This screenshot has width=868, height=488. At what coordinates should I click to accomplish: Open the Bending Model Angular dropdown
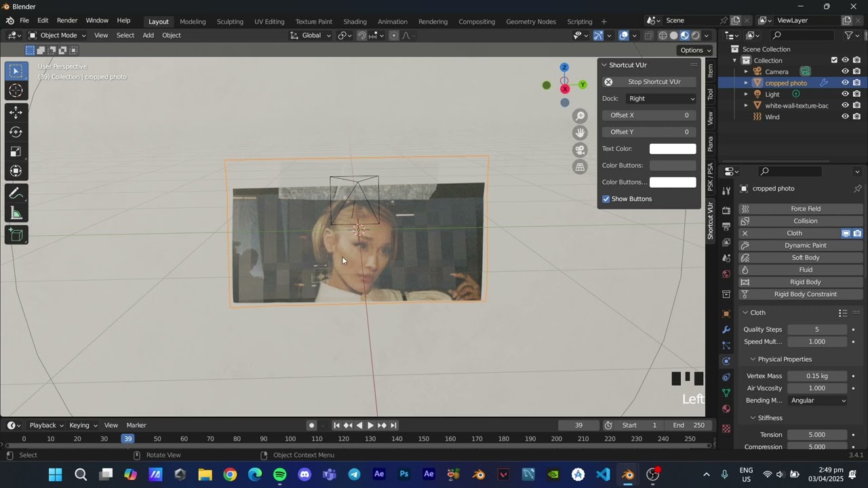click(818, 401)
